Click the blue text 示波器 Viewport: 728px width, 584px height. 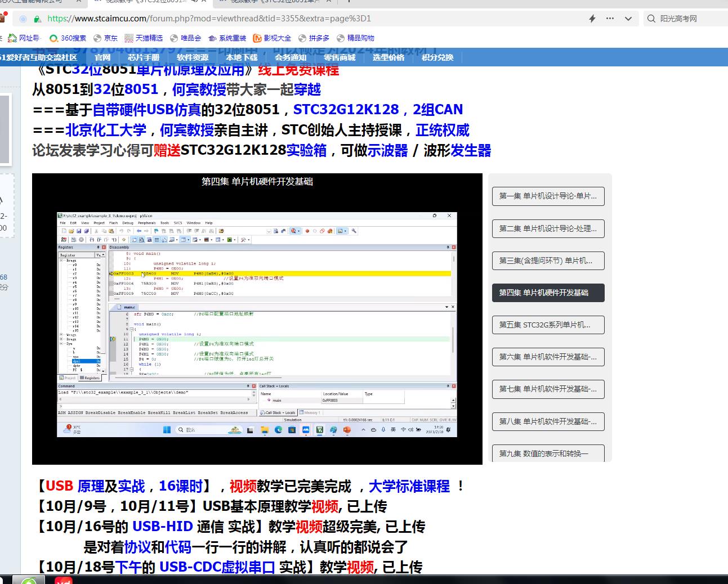[387, 151]
